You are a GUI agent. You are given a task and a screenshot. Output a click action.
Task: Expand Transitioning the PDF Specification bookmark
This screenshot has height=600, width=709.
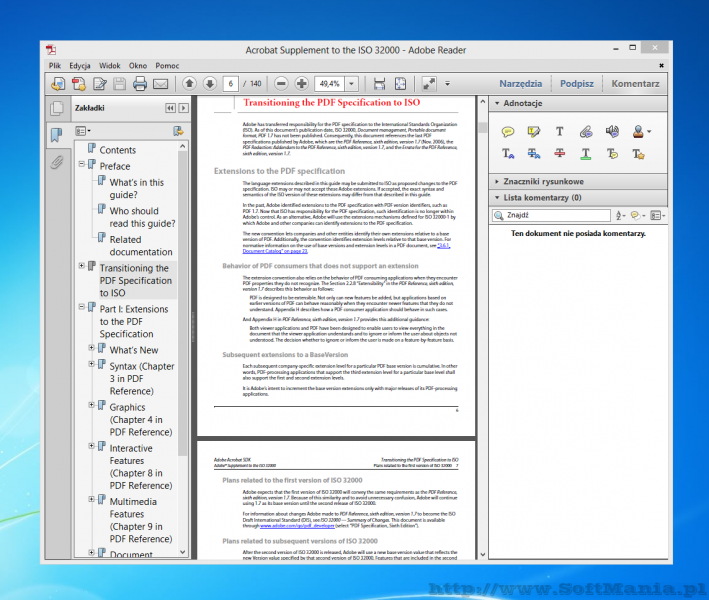click(82, 266)
